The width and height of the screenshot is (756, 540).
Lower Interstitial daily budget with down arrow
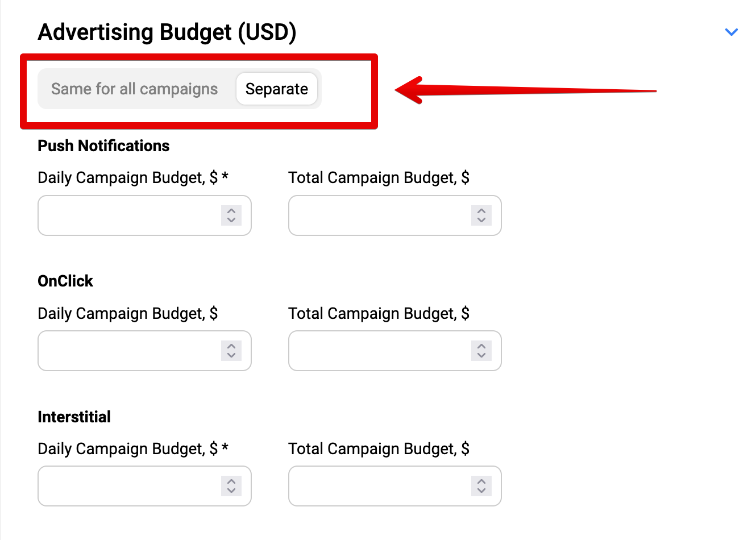coord(231,491)
